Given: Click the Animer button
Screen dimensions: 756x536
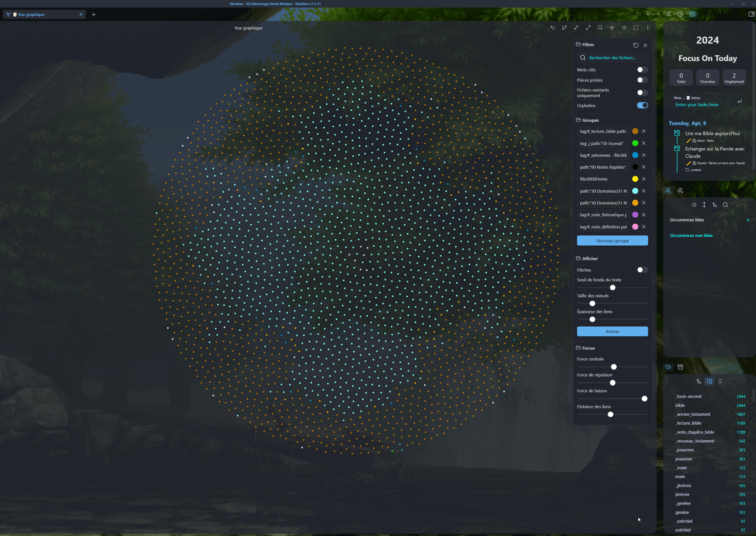Looking at the screenshot, I should [x=612, y=331].
